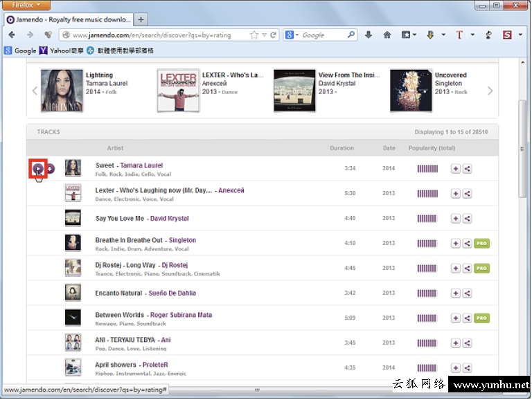Run the Google search magnifier
Image resolution: width=532 pixels, height=400 pixels.
tap(351, 35)
